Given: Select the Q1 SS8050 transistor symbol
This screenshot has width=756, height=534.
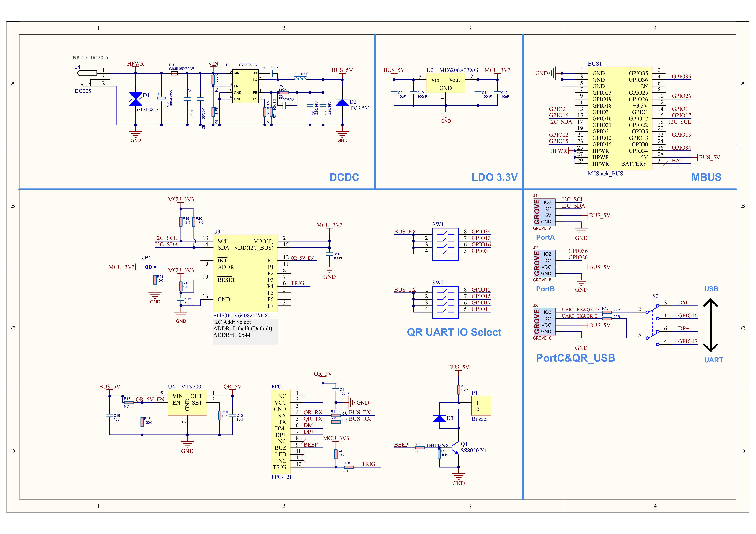Looking at the screenshot, I should tap(455, 448).
